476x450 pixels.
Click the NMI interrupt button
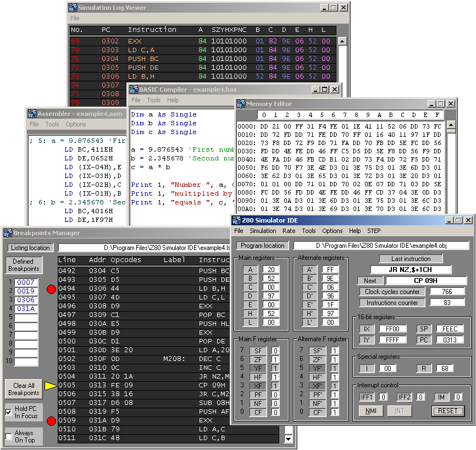(371, 411)
